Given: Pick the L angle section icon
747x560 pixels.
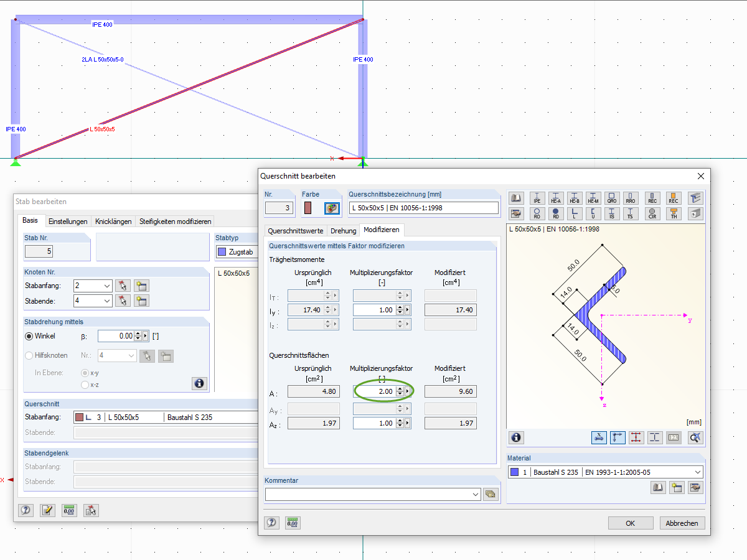Looking at the screenshot, I should pyautogui.click(x=573, y=213).
